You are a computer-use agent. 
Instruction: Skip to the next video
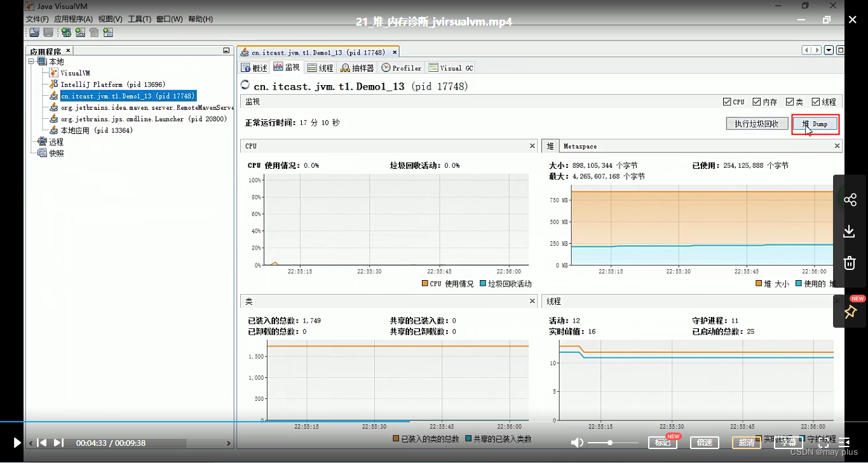point(58,443)
